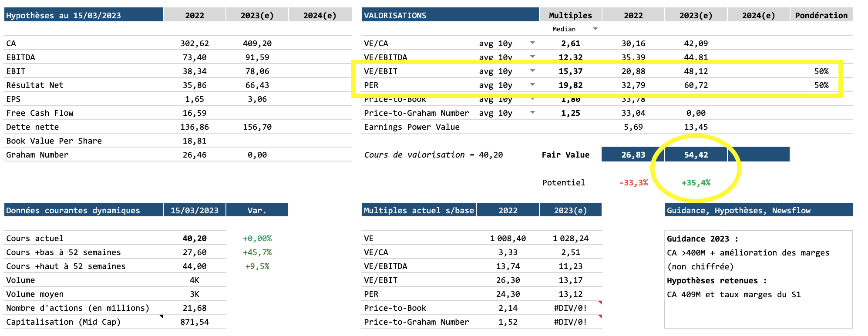Open the VE/CA avg 10y dropdown arrow

(532, 43)
